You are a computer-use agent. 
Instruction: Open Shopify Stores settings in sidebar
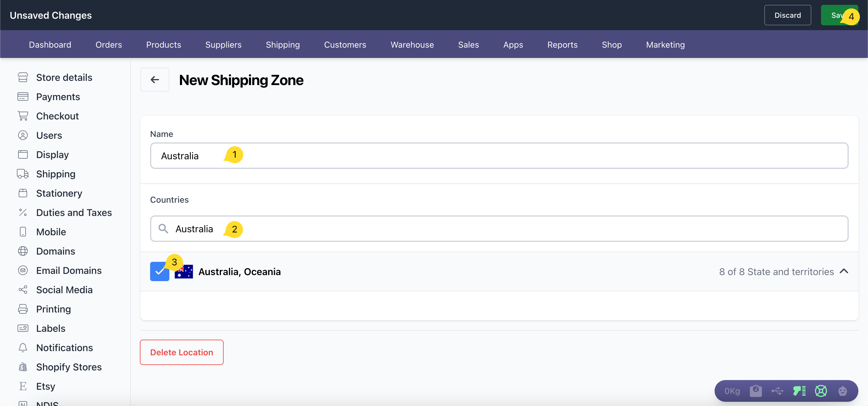69,367
